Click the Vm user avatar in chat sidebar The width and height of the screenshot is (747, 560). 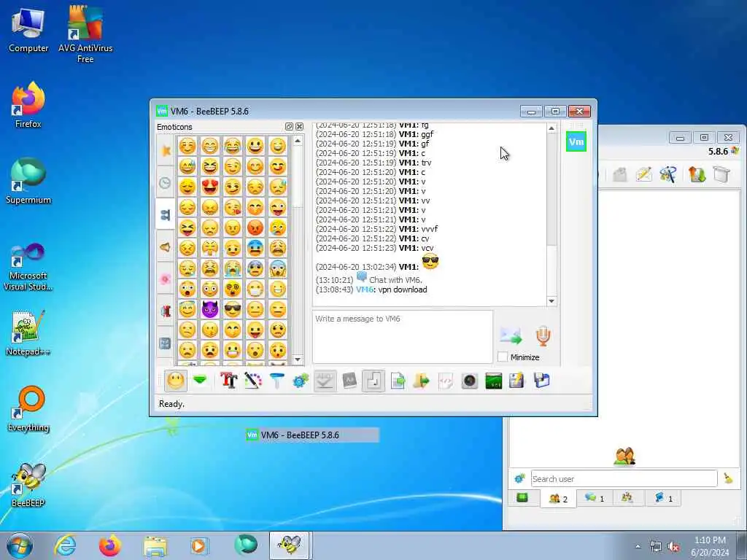coord(576,142)
